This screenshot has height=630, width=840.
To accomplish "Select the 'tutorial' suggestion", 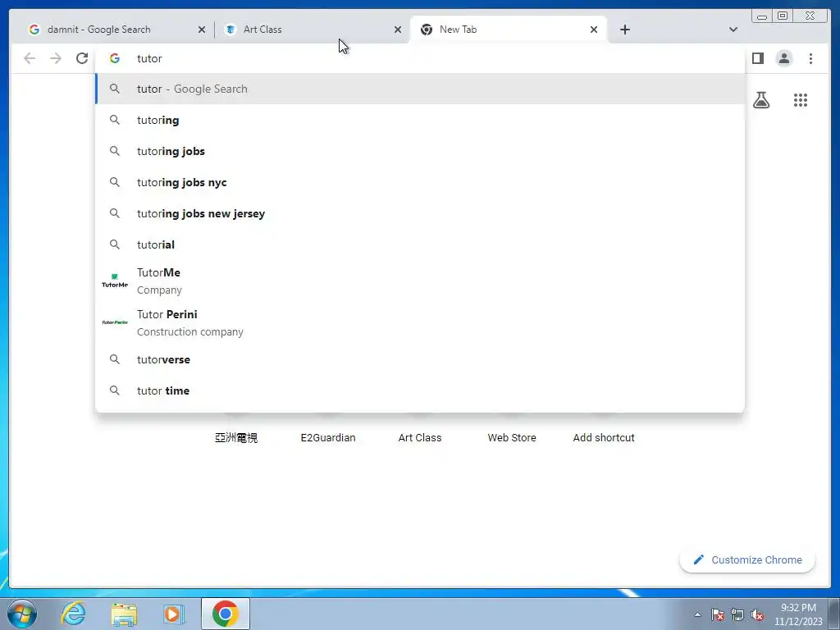I will point(420,244).
